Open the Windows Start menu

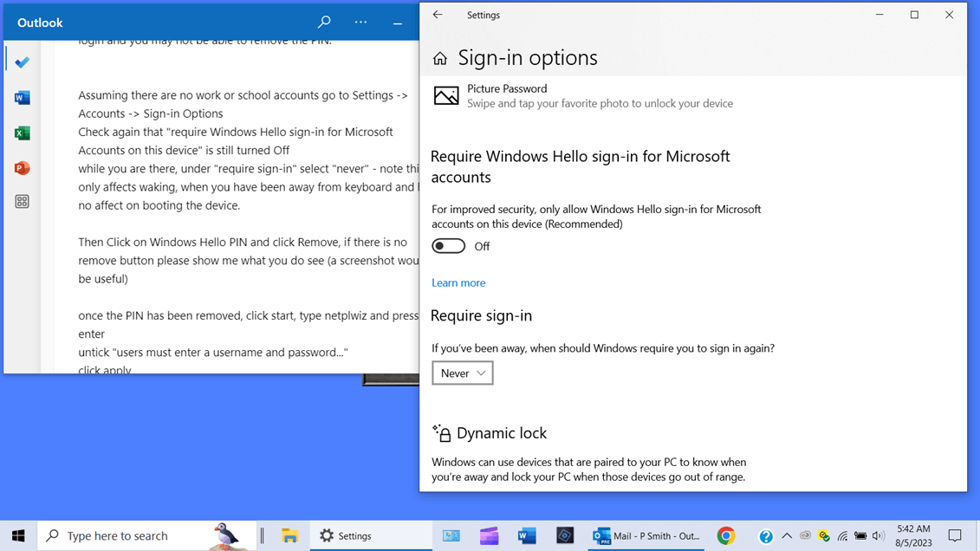(x=19, y=536)
